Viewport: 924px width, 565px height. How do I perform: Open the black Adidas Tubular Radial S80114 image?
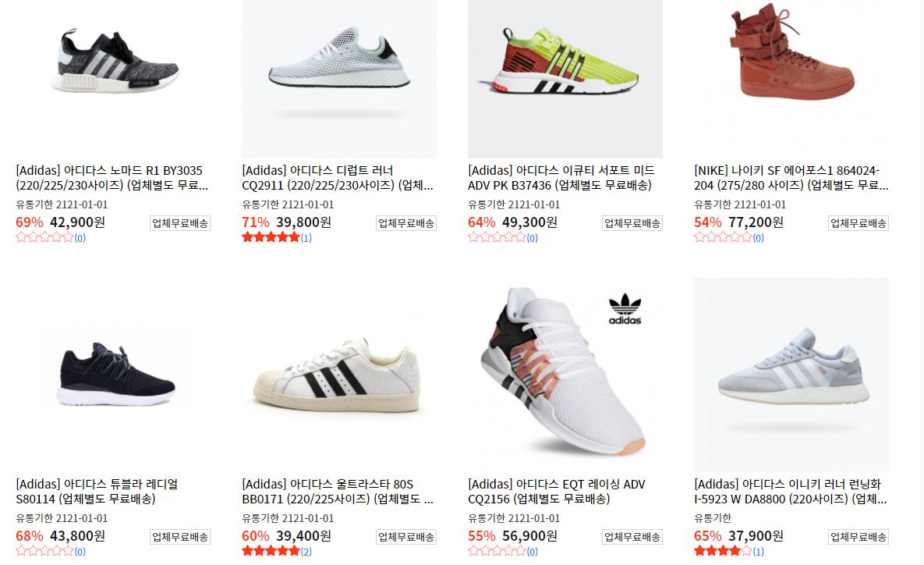coord(113,375)
